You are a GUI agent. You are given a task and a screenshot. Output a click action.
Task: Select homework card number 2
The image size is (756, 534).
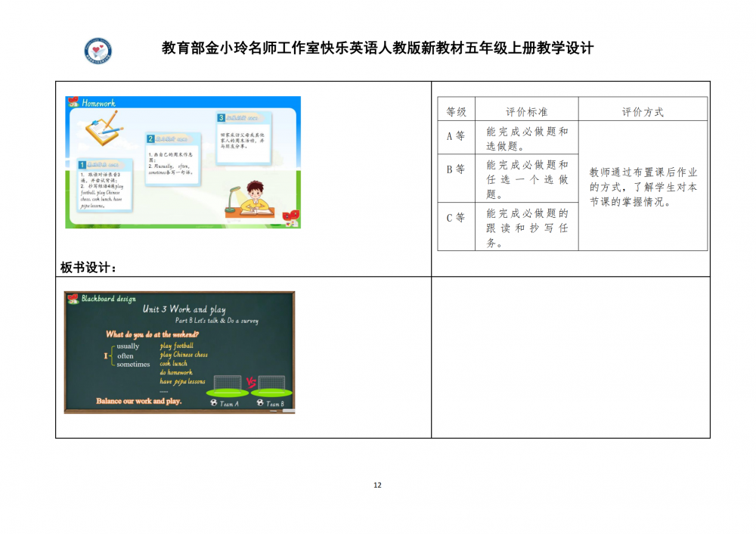pyautogui.click(x=172, y=159)
